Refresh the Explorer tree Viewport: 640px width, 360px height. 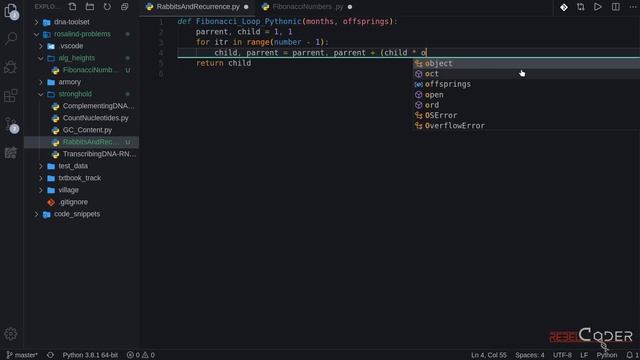pos(107,7)
